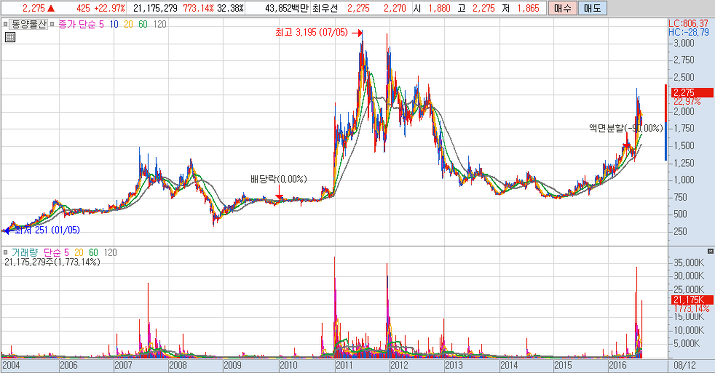Click the 단순 label in volume panel
The width and height of the screenshot is (715, 373).
pyautogui.click(x=52, y=252)
